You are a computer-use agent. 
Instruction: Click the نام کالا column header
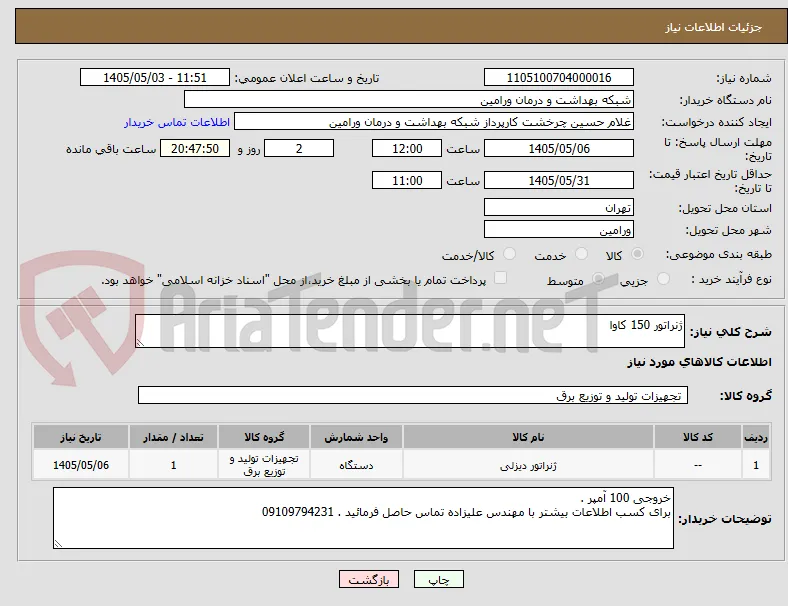pos(528,437)
